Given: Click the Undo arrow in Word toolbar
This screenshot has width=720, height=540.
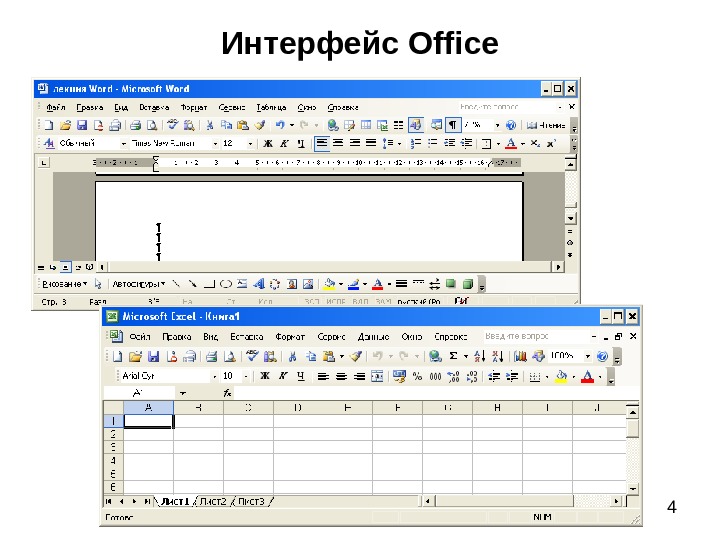Looking at the screenshot, I should [280, 125].
